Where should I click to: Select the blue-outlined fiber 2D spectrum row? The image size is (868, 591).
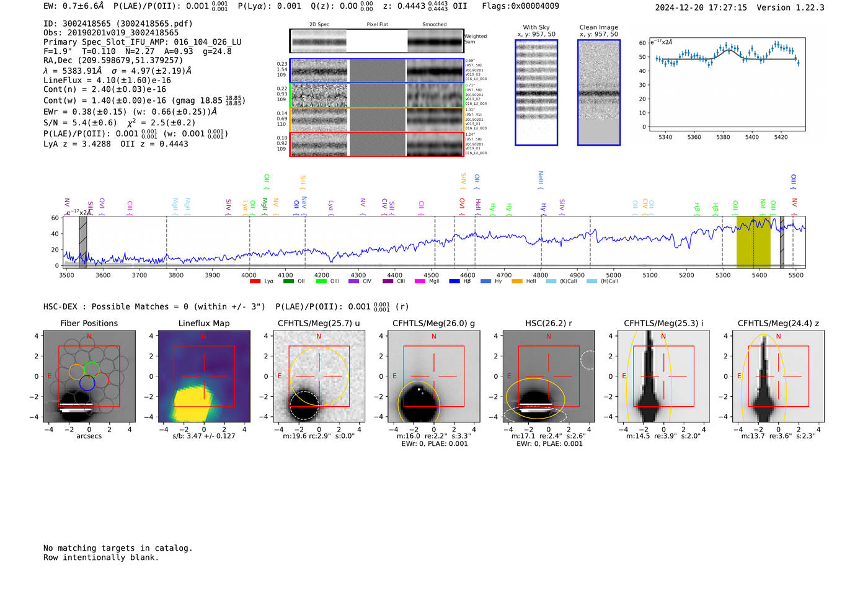[x=377, y=71]
